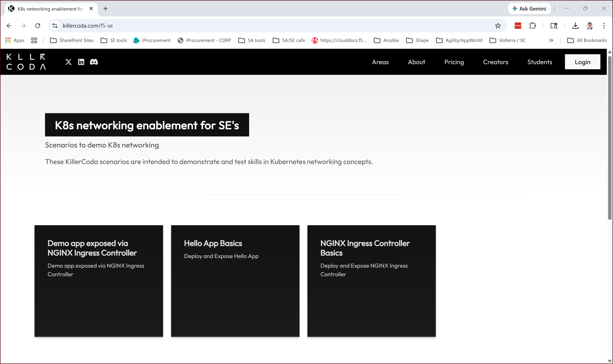Image resolution: width=613 pixels, height=364 pixels.
Task: Open the All Bookmarks folder
Action: [x=587, y=41]
